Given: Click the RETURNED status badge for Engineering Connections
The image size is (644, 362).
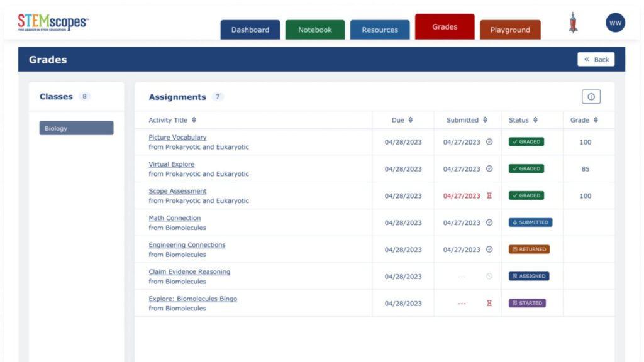Looking at the screenshot, I should pos(529,250).
